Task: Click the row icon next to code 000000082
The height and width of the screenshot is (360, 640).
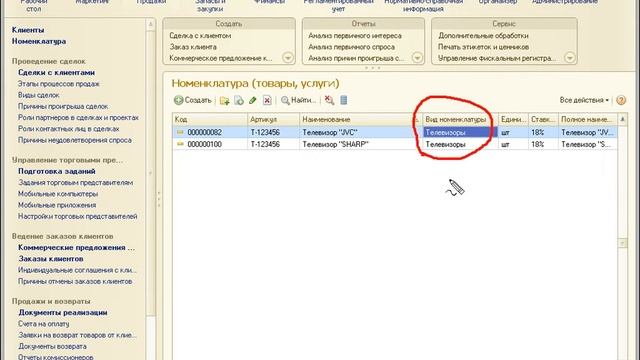Action: (x=180, y=132)
